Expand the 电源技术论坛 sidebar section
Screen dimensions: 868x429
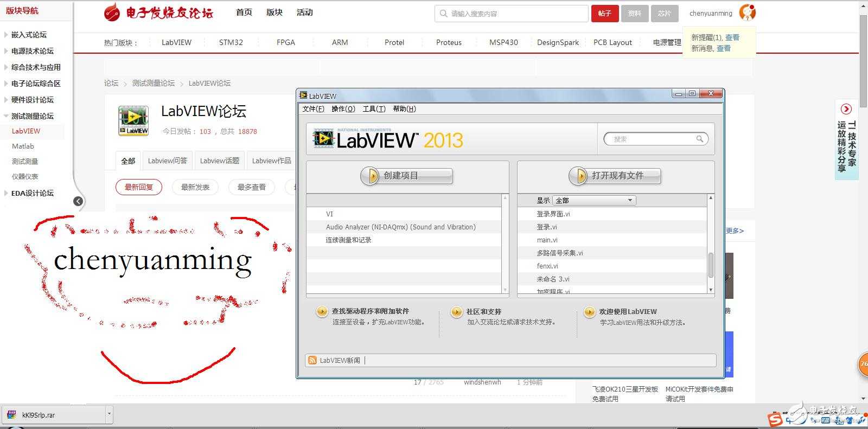(x=6, y=51)
